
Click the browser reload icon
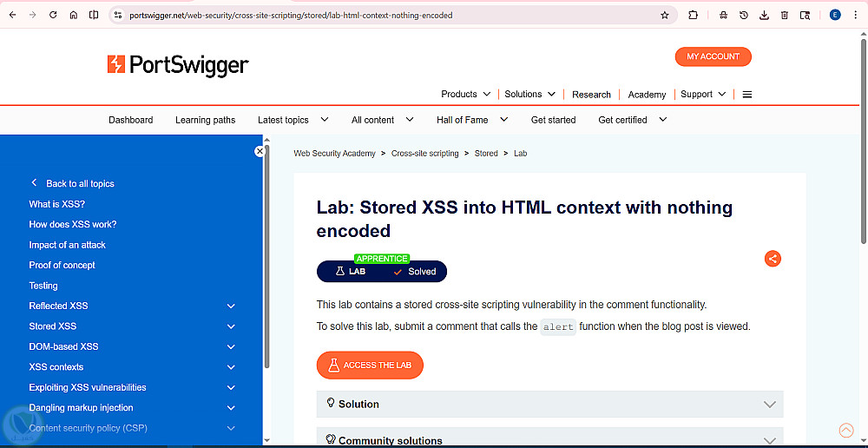coord(53,16)
